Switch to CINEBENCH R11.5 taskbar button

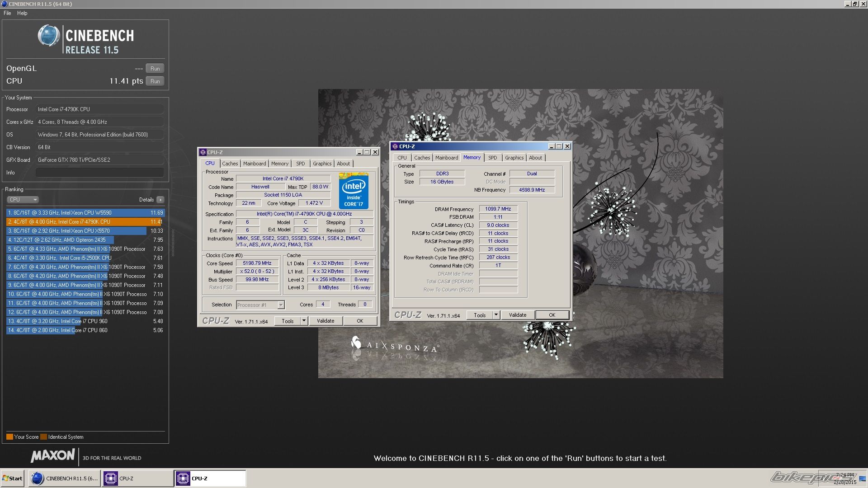(64, 479)
